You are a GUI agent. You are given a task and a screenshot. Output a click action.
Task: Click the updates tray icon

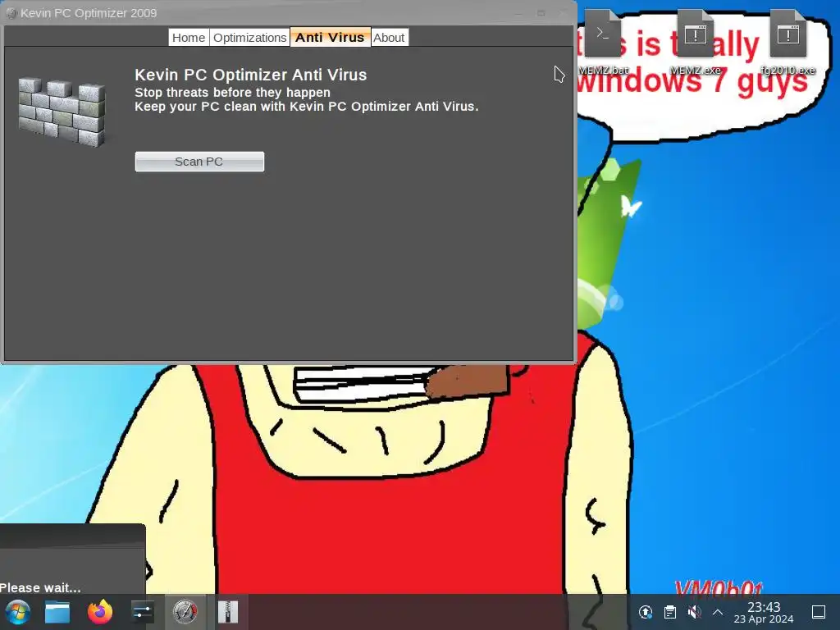tap(646, 612)
